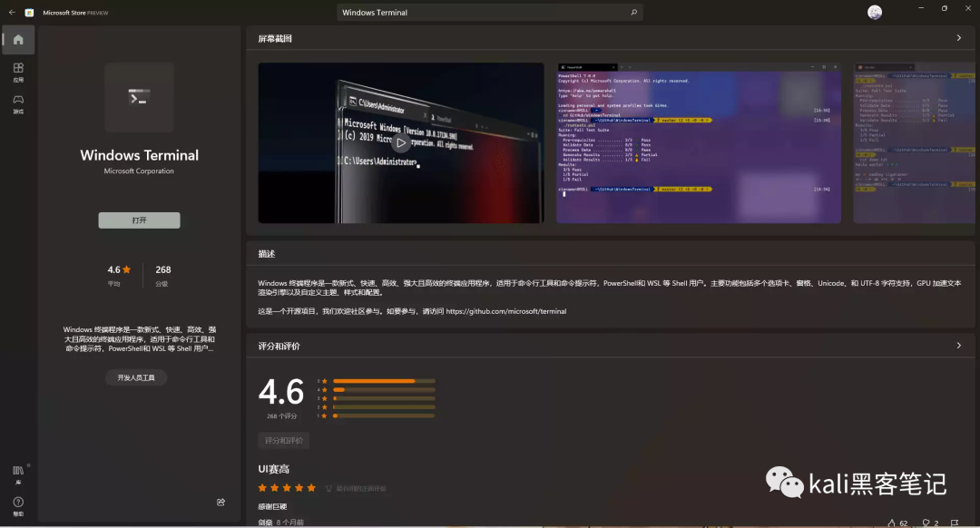Click the 2-star rating bar
The height and width of the screenshot is (528, 980).
click(385, 406)
